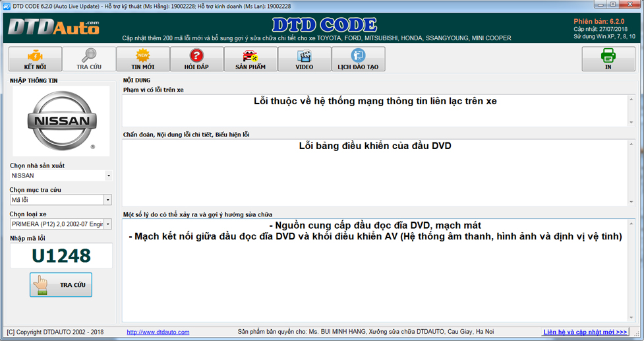Viewport: 644px width, 341px height.
Task: Open HỎI ĐÁP question and answer section
Action: click(196, 59)
